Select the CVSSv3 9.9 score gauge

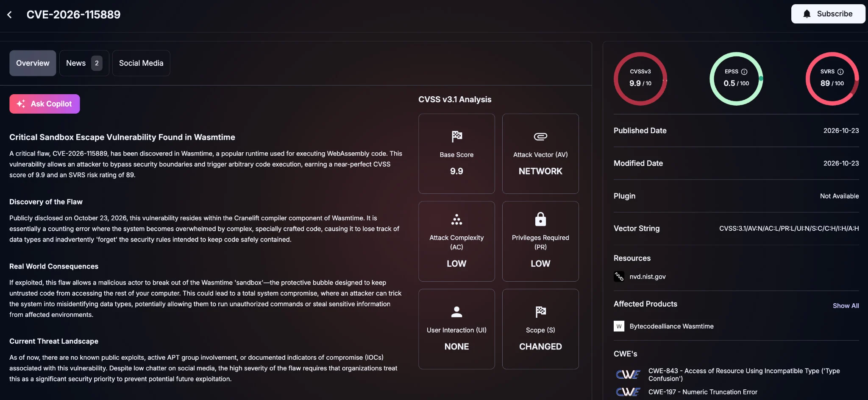640,78
